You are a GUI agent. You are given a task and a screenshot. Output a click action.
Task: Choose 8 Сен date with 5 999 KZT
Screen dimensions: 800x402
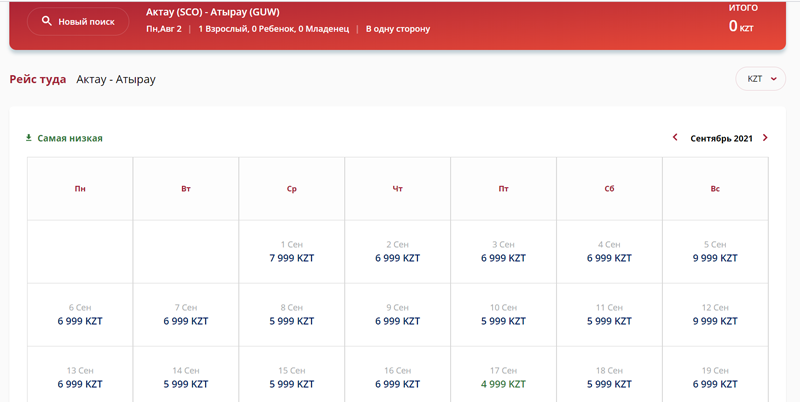coord(291,315)
